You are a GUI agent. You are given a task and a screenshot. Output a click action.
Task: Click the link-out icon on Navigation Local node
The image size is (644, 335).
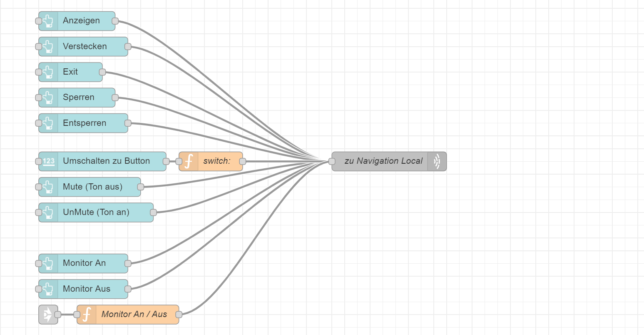(x=437, y=161)
